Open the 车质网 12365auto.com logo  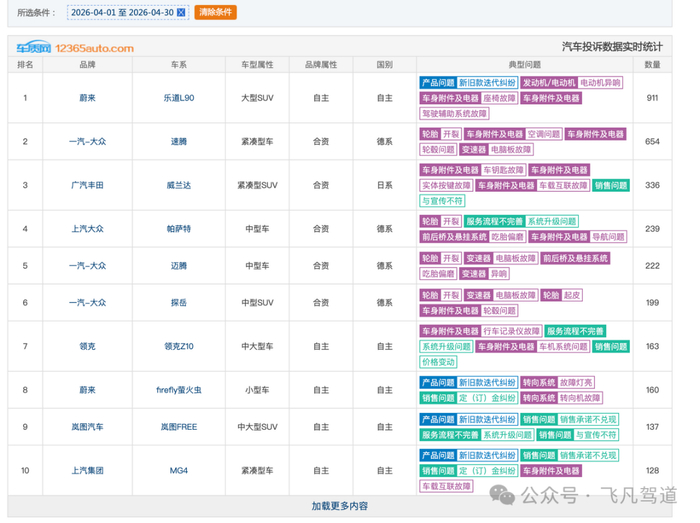[75, 48]
